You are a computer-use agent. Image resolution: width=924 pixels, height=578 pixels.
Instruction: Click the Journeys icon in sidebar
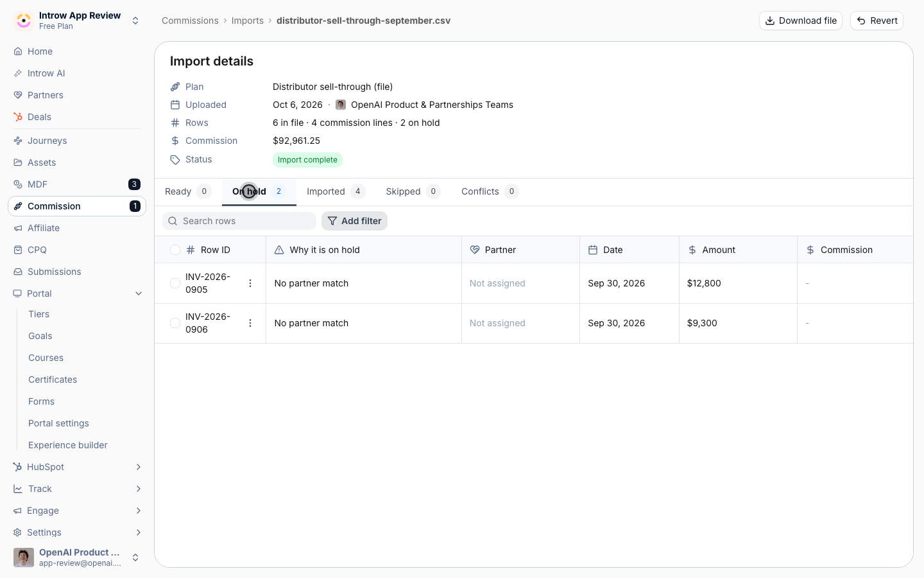[x=18, y=141]
